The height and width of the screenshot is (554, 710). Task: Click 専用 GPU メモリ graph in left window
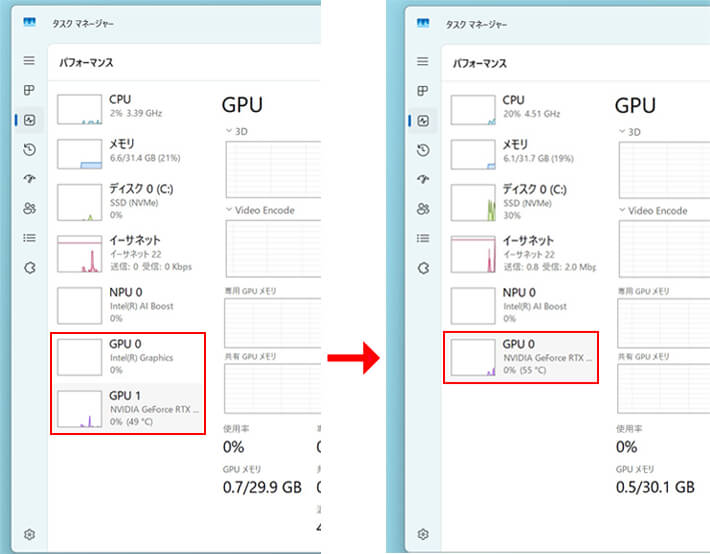272,323
